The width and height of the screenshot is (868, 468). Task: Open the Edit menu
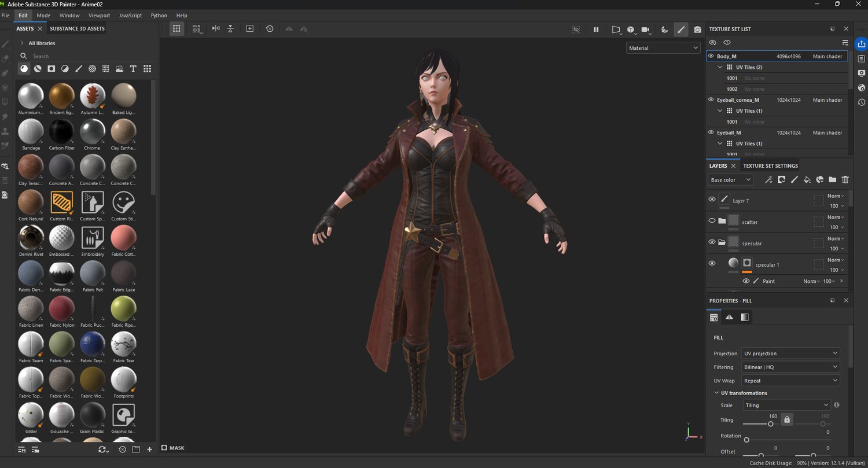coord(23,15)
